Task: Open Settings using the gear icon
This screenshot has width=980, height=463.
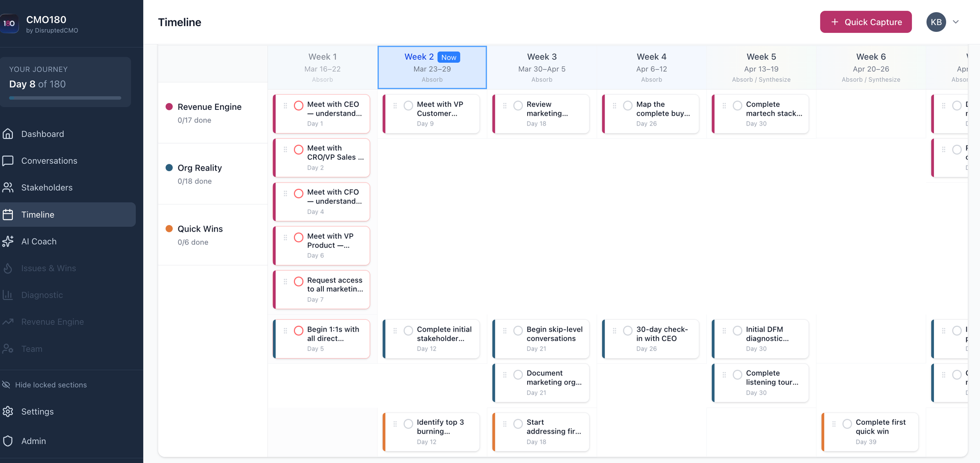Action: click(x=8, y=412)
